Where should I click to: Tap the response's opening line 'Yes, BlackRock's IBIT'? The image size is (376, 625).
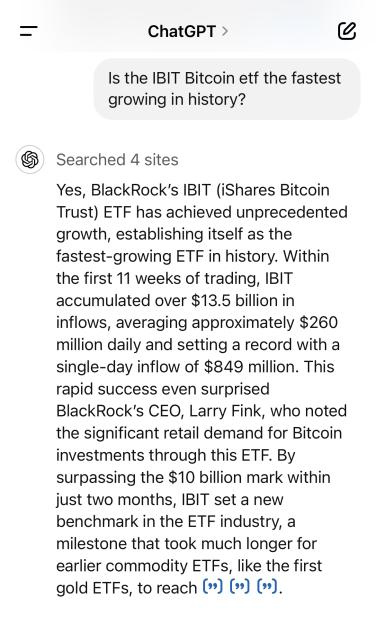[133, 190]
